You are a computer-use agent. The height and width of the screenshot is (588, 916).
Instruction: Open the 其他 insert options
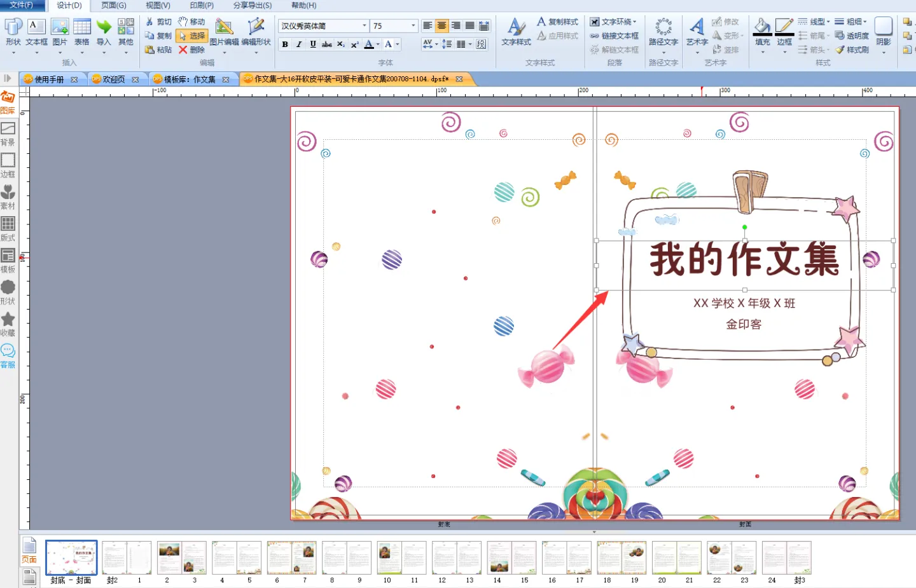(126, 32)
